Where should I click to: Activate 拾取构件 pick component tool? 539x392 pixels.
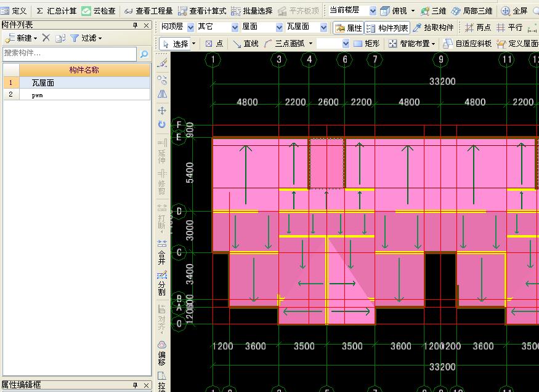point(433,28)
